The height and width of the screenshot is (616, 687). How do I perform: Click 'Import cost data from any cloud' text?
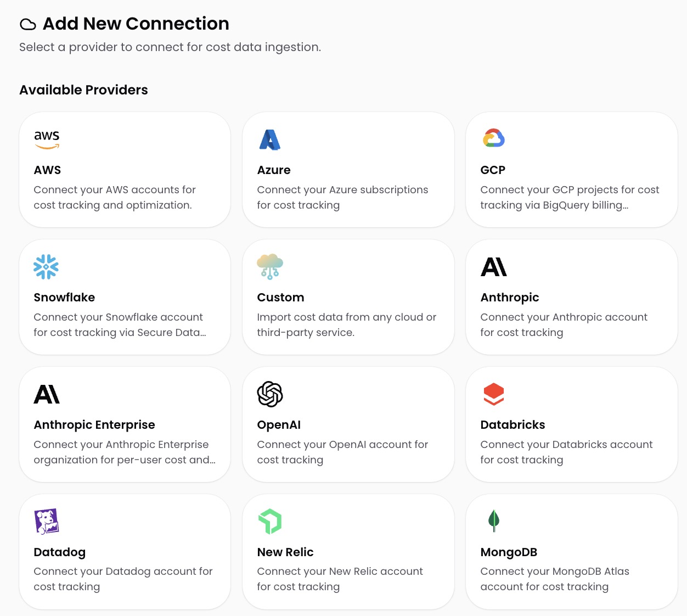click(346, 325)
